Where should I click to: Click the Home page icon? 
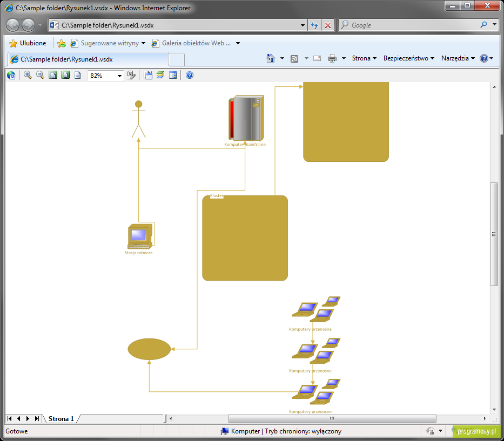[x=271, y=58]
